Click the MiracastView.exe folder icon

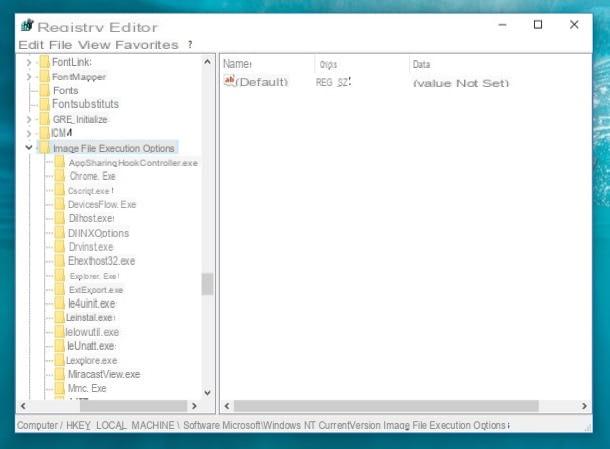[x=60, y=374]
